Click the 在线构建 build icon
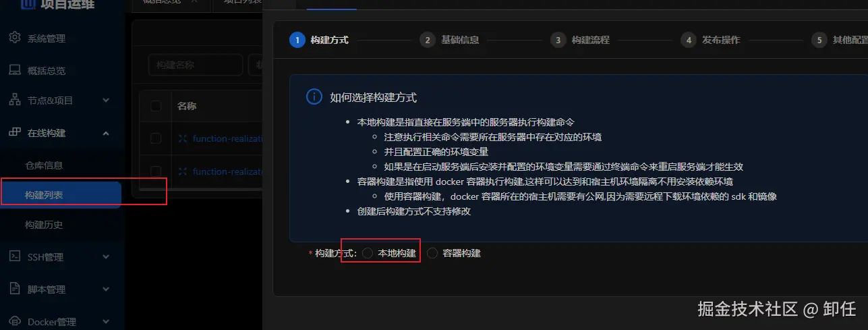 (15, 132)
